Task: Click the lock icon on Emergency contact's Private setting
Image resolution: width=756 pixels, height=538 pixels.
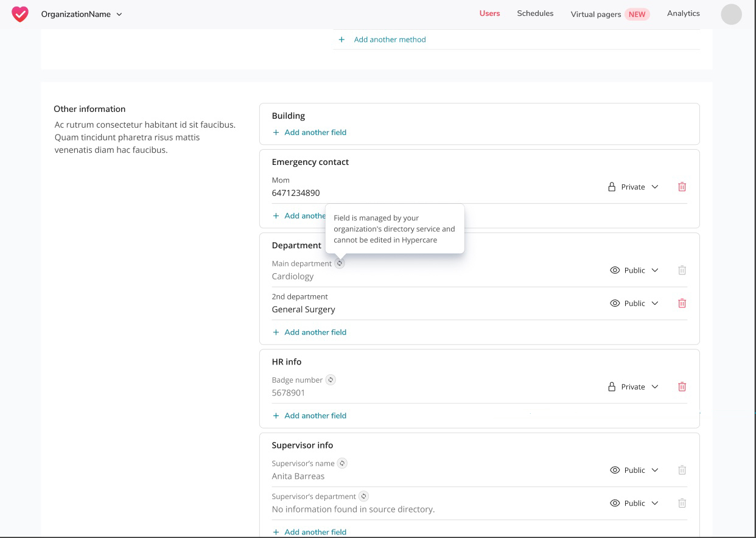Action: click(611, 187)
